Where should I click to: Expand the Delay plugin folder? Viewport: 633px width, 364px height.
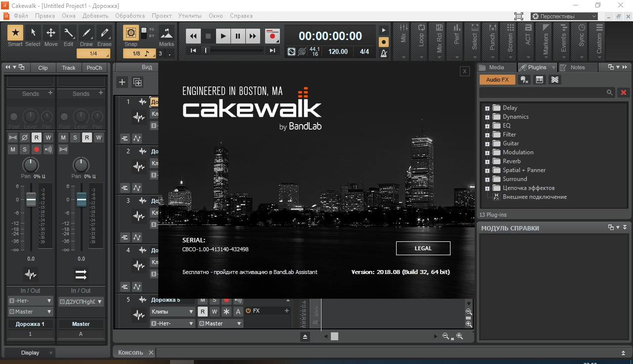[487, 108]
